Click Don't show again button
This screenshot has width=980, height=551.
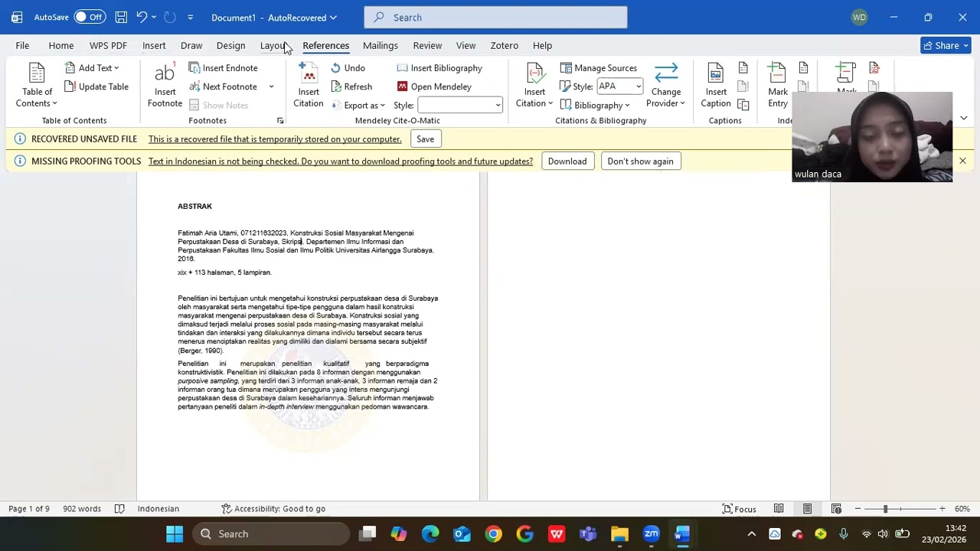(x=640, y=161)
